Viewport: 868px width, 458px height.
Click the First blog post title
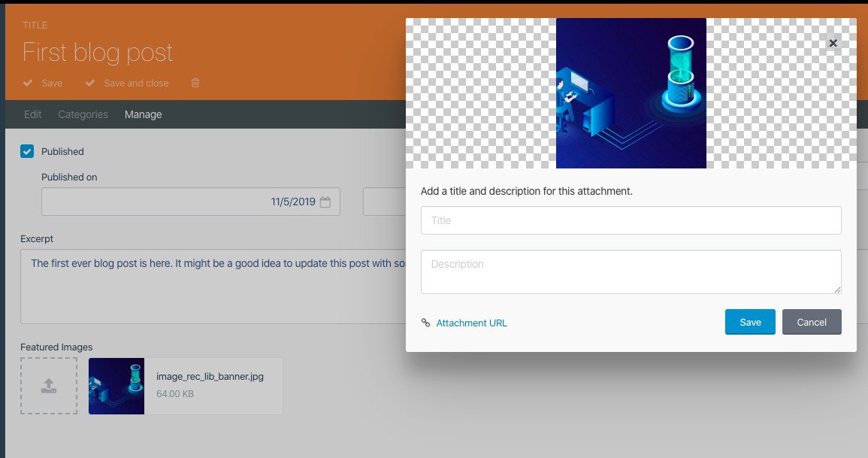tap(98, 53)
